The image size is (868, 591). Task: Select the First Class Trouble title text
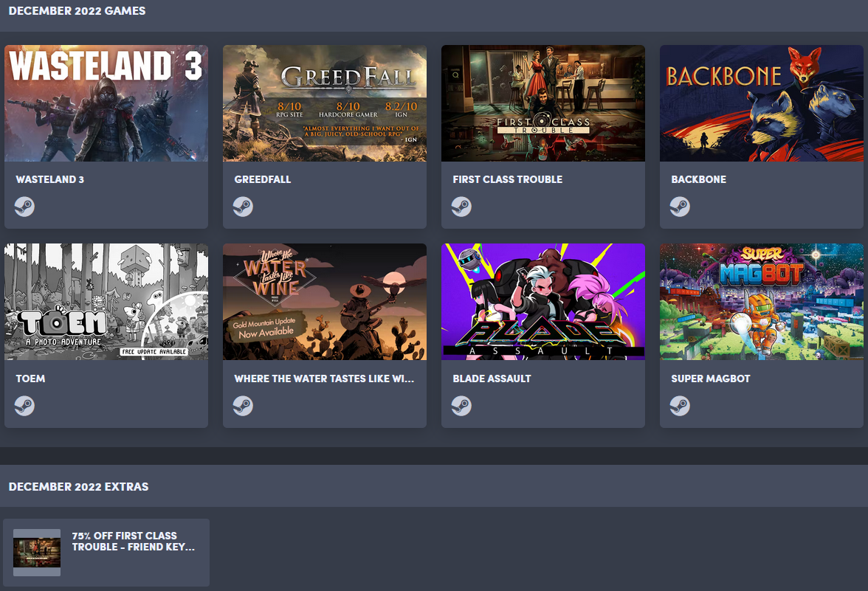coord(508,179)
